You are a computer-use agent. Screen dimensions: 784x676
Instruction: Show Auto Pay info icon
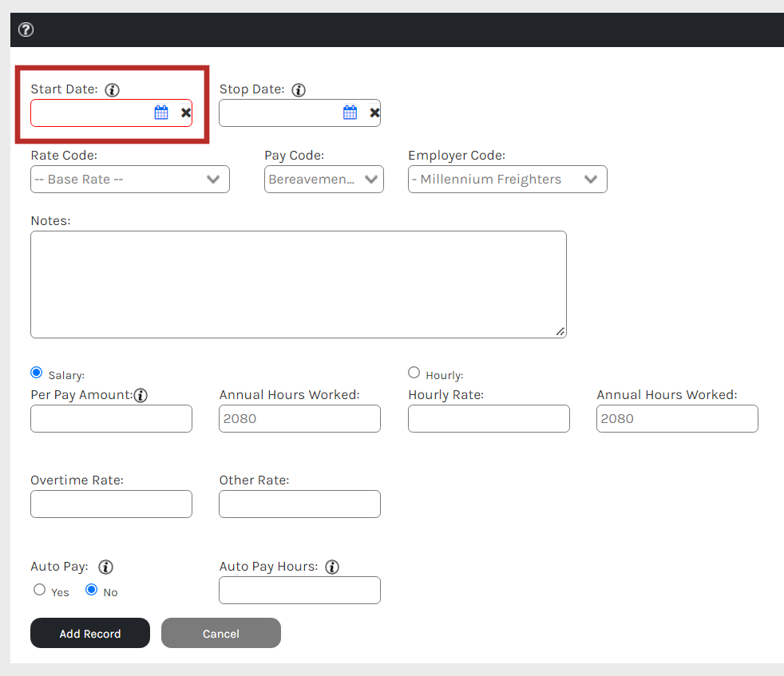105,567
